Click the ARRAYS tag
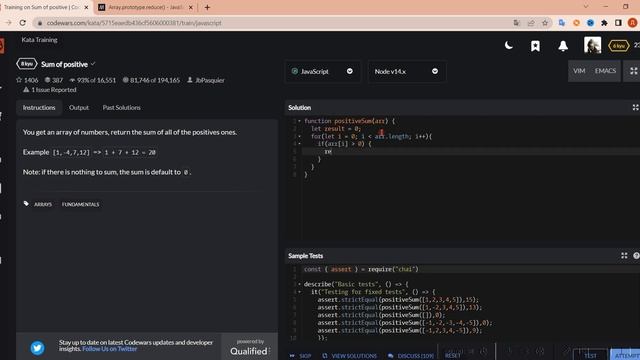The height and width of the screenshot is (360, 640). click(x=43, y=204)
